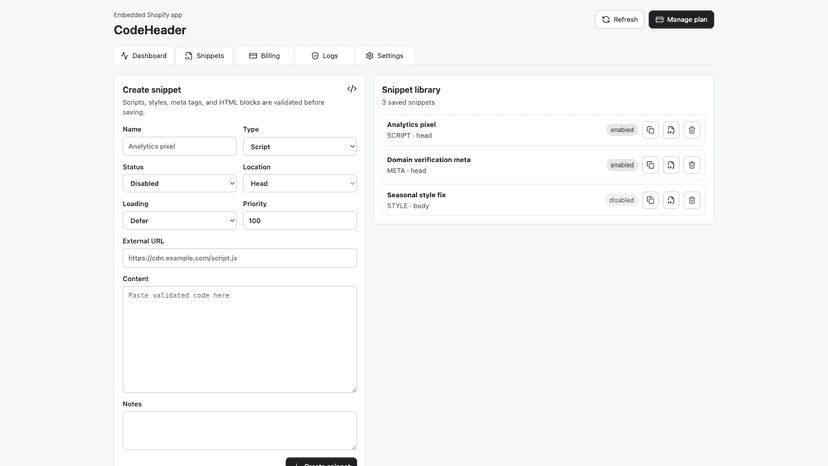This screenshot has height=466, width=828.
Task: Open code file icon for Seasonal style fix
Action: pyautogui.click(x=671, y=200)
